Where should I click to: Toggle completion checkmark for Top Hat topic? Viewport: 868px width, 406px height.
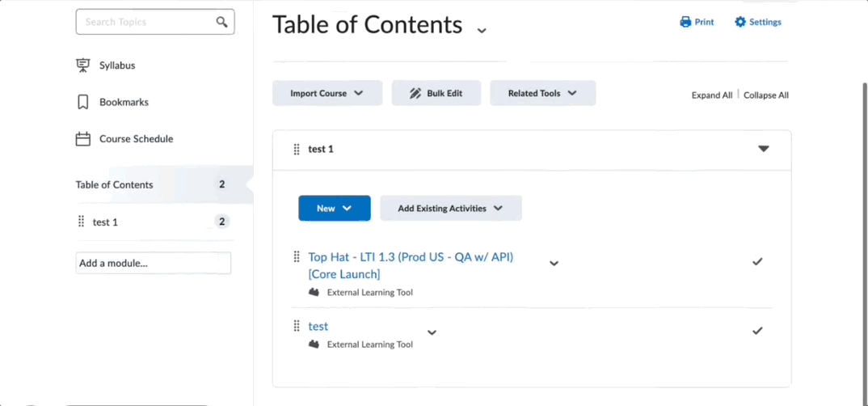click(757, 261)
